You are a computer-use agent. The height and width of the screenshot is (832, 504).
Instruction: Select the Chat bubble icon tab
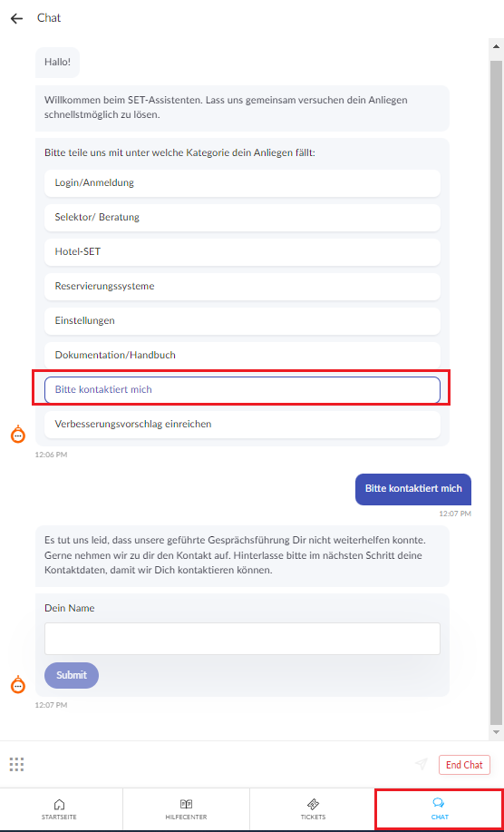(x=440, y=809)
